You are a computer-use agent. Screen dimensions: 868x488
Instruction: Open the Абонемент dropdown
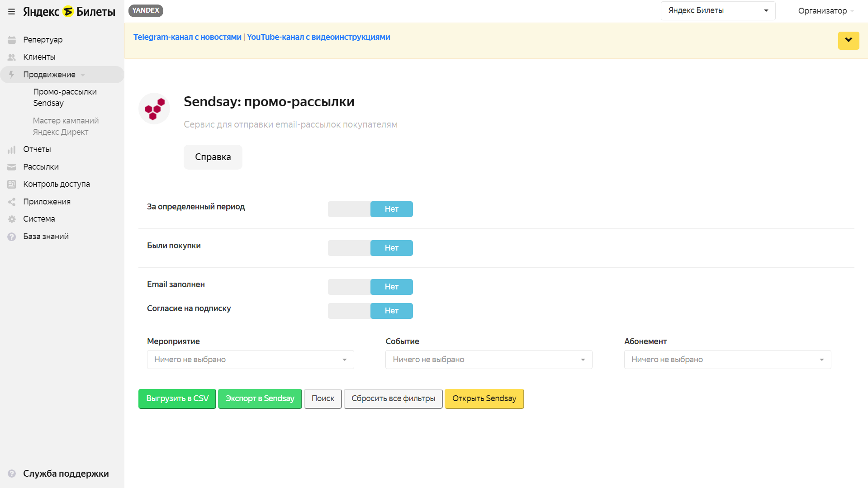tap(727, 360)
